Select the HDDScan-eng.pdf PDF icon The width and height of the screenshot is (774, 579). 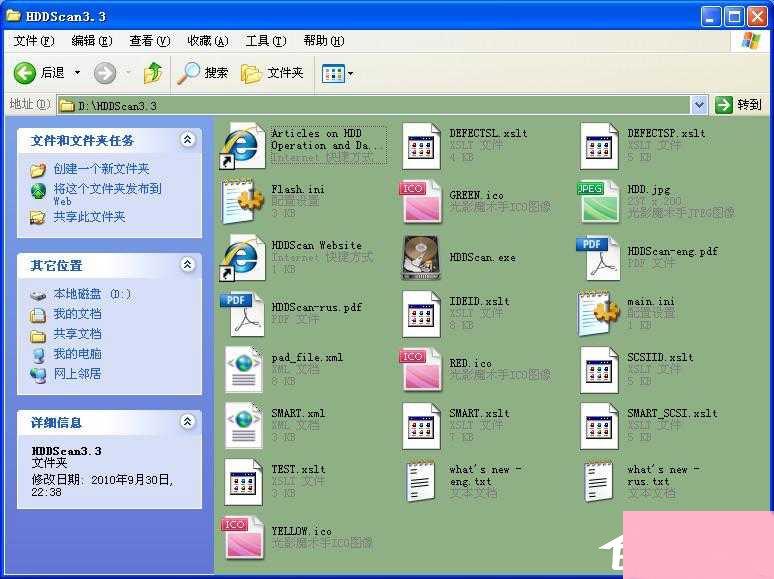pyautogui.click(x=598, y=258)
